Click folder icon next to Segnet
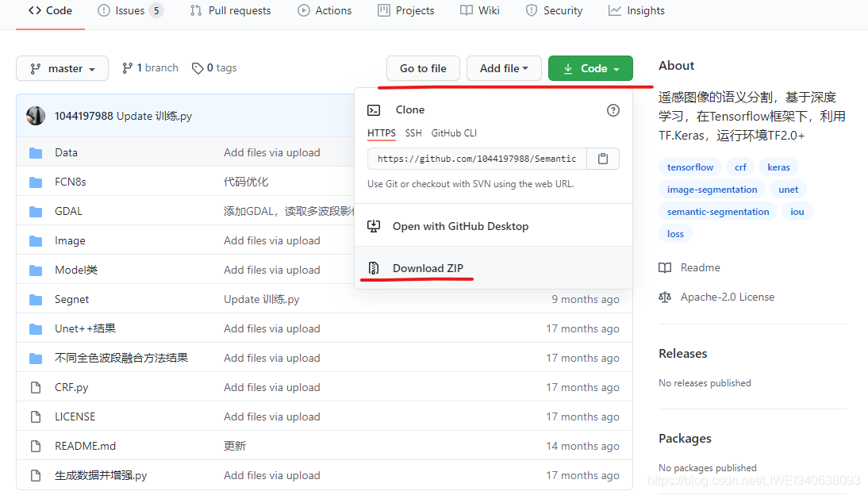Screen dimensions: 868x495 (36, 299)
